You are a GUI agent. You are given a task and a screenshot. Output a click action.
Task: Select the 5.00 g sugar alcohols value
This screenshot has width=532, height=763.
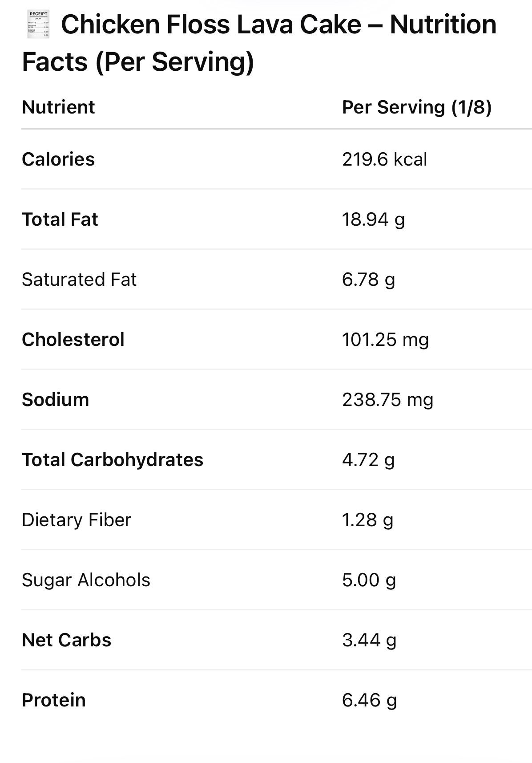(x=369, y=580)
